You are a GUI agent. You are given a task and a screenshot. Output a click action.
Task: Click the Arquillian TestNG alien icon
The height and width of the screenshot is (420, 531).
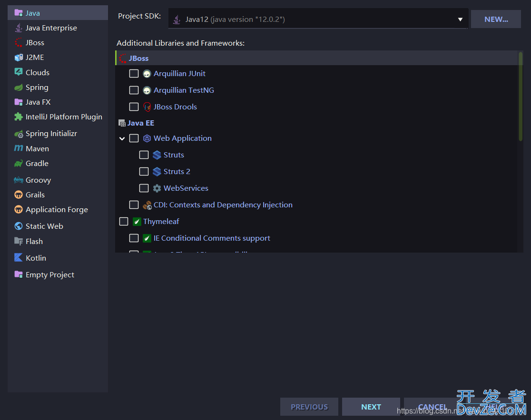[147, 90]
